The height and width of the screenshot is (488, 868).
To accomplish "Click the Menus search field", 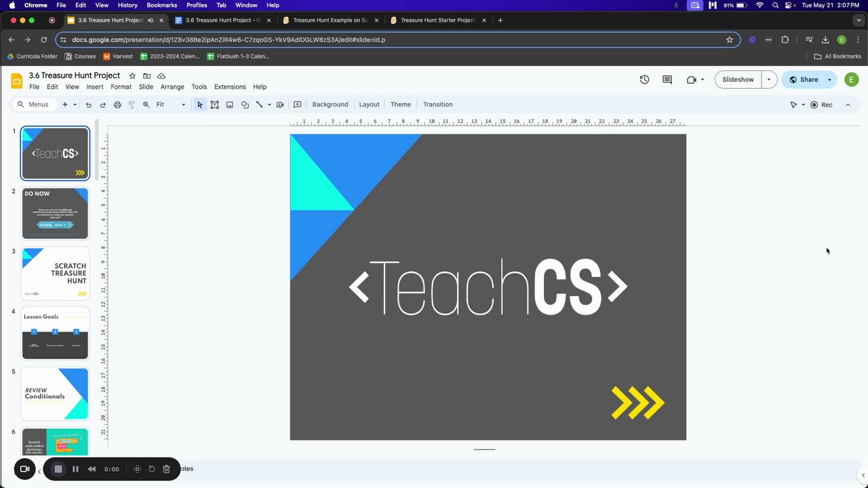I will (x=34, y=104).
